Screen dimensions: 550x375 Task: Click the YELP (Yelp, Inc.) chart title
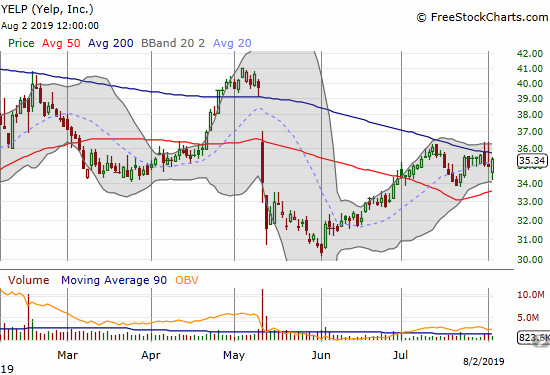pos(47,9)
